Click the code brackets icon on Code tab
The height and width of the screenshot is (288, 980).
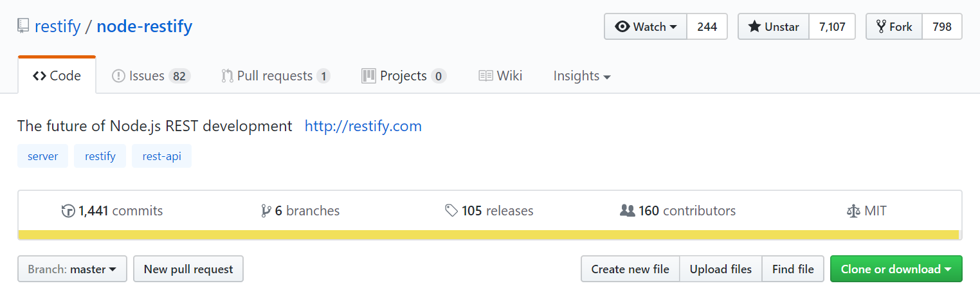click(x=39, y=76)
